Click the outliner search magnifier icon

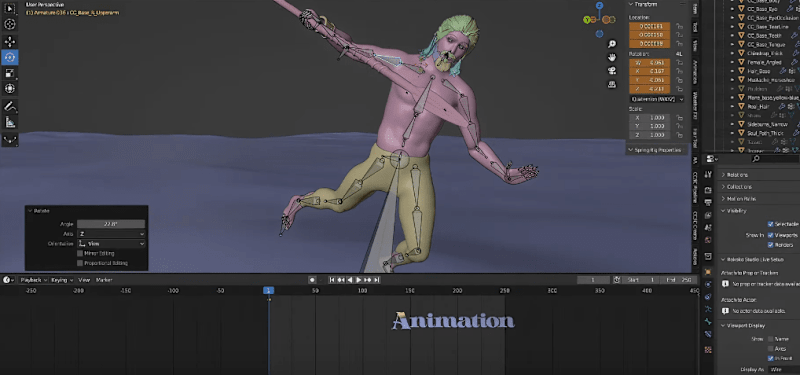tap(756, 159)
